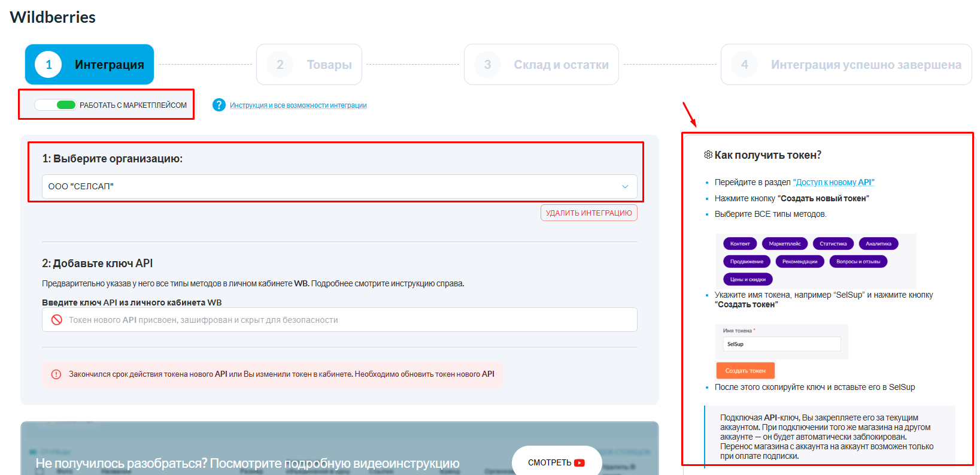Click the «Не получилось разобраться?» video banner text
This screenshot has width=980, height=475.
tap(248, 464)
